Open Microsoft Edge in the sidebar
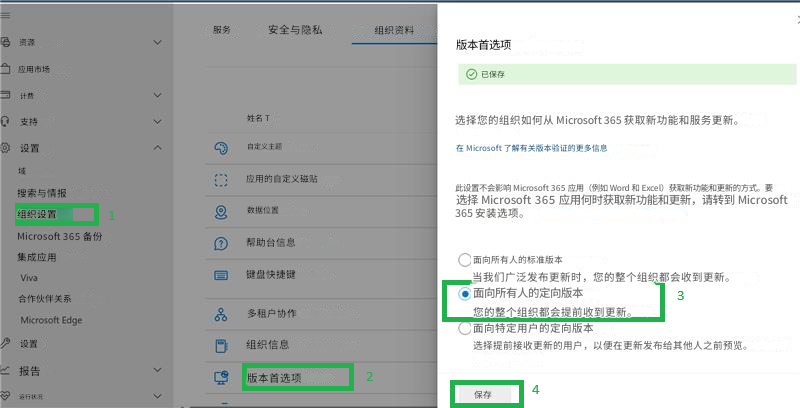 51,320
